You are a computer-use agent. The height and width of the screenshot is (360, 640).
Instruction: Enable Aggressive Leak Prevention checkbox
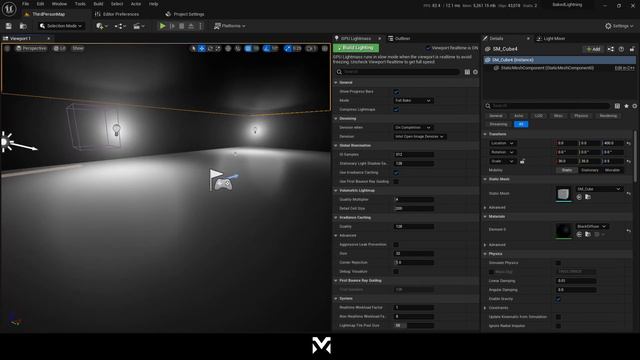(x=396, y=244)
